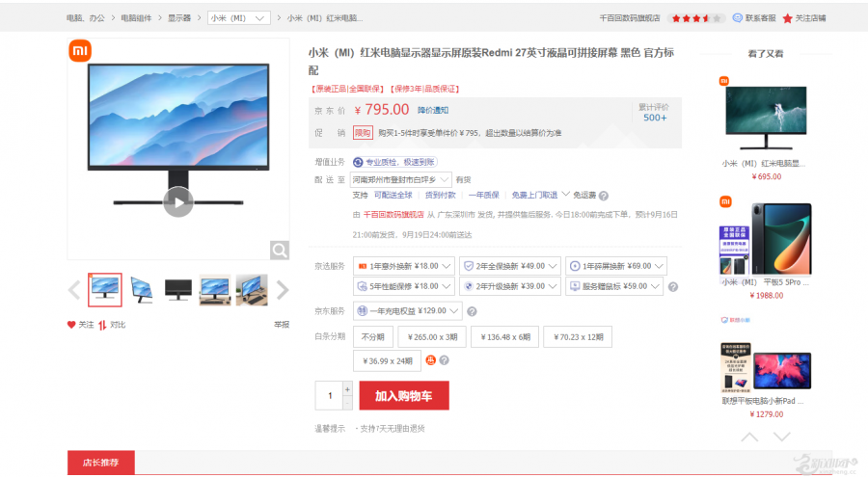Click the heart 关注 follow icon
The height and width of the screenshot is (477, 868).
pyautogui.click(x=71, y=325)
